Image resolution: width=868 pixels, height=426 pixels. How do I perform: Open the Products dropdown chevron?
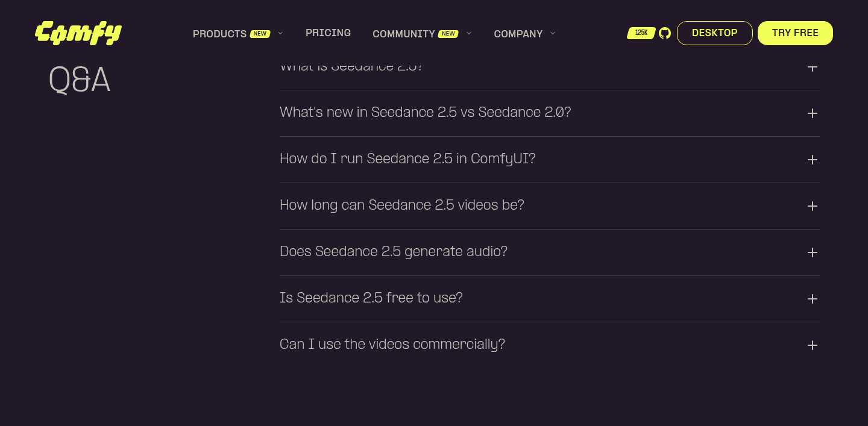pos(280,33)
